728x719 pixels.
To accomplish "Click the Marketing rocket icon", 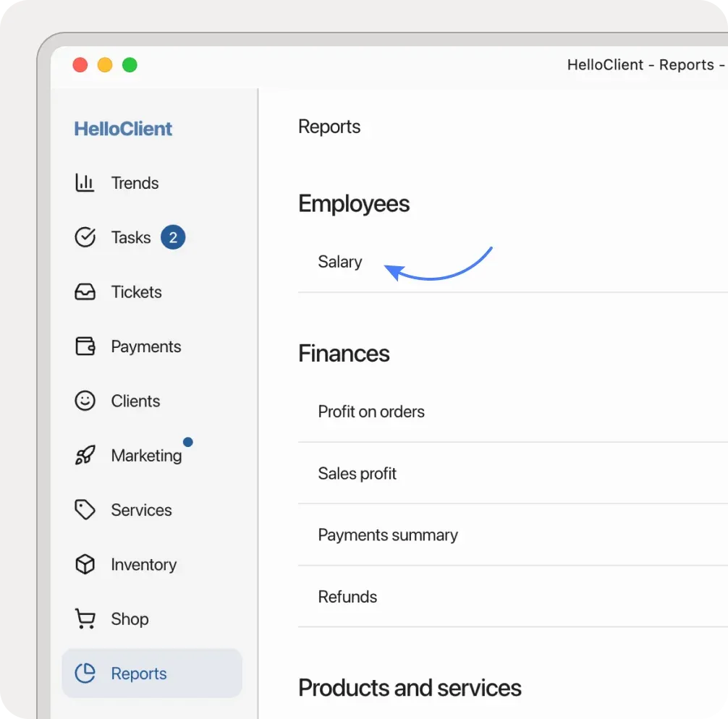I will click(85, 456).
